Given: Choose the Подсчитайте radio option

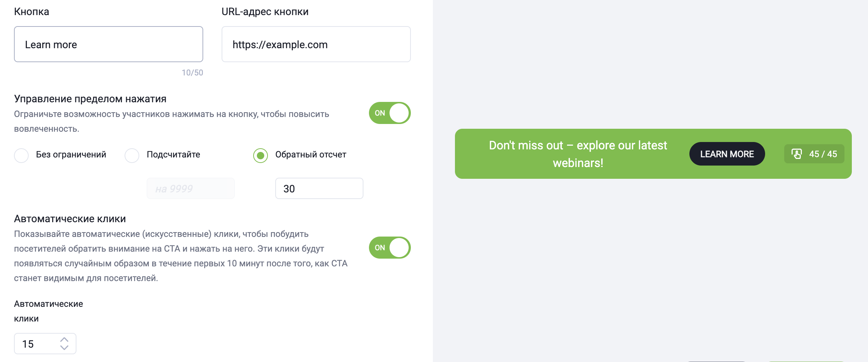Looking at the screenshot, I should click(132, 155).
